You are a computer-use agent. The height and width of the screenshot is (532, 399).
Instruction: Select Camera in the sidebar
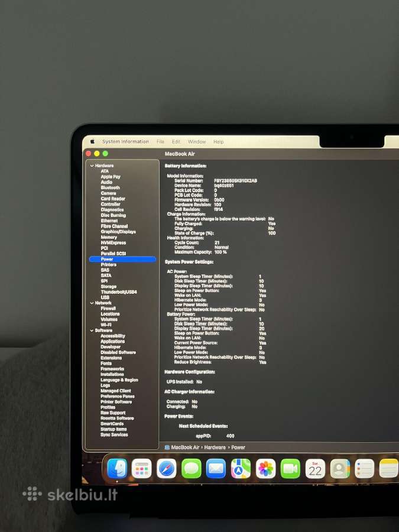108,193
